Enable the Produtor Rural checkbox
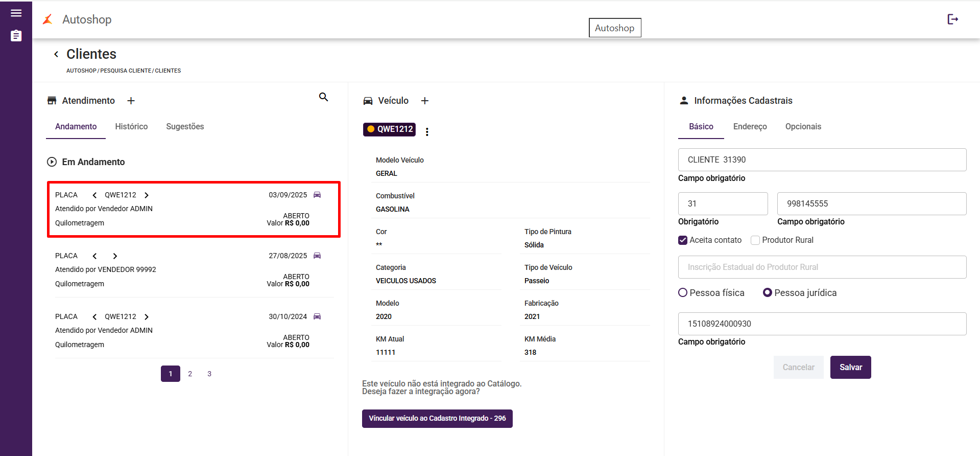Viewport: 980px width, 456px height. point(755,240)
